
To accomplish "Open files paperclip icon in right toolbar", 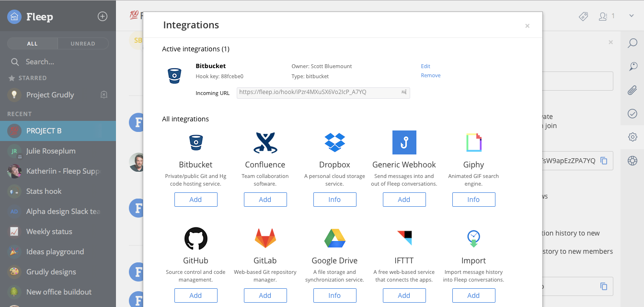I will click(632, 90).
